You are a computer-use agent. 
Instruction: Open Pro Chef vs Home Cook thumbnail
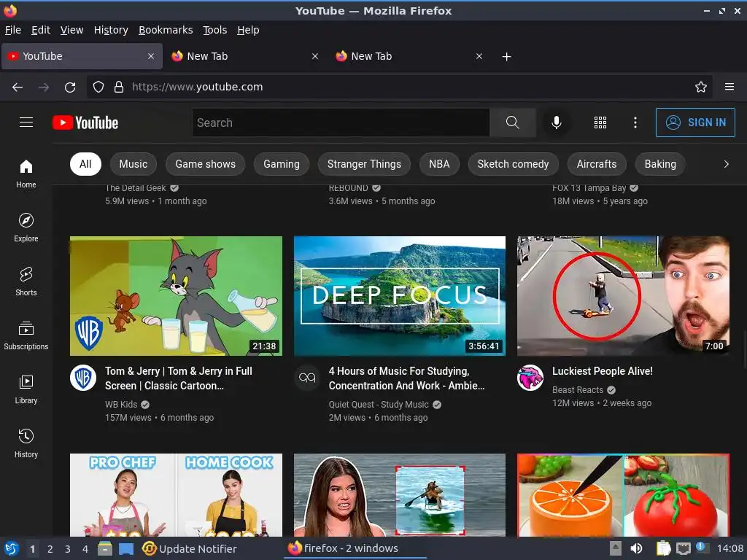176,495
